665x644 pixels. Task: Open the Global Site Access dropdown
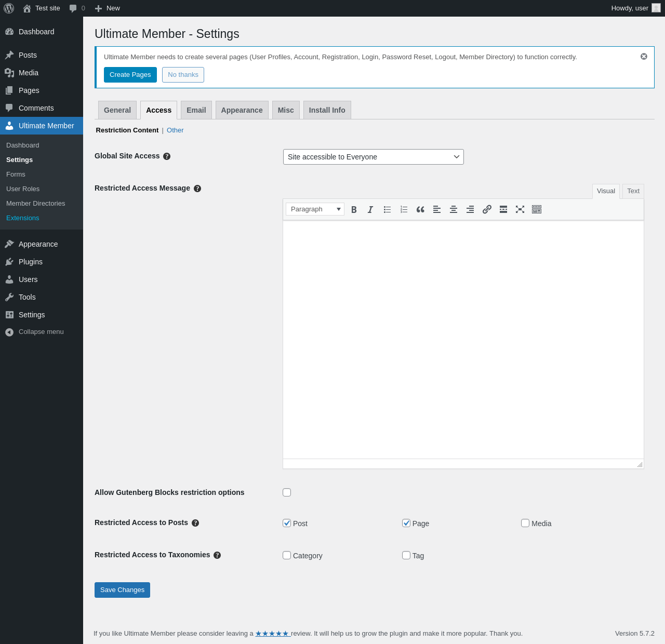374,157
